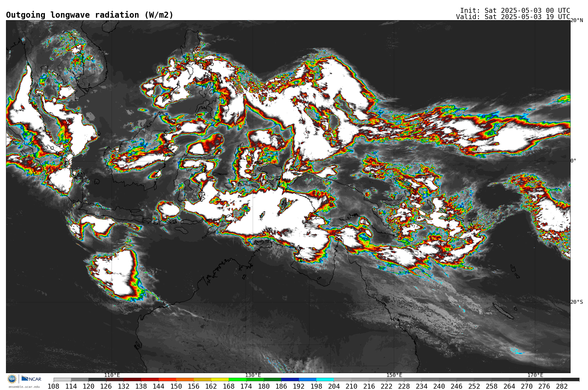Click the NCAR logo
588x390 pixels.
(31, 379)
